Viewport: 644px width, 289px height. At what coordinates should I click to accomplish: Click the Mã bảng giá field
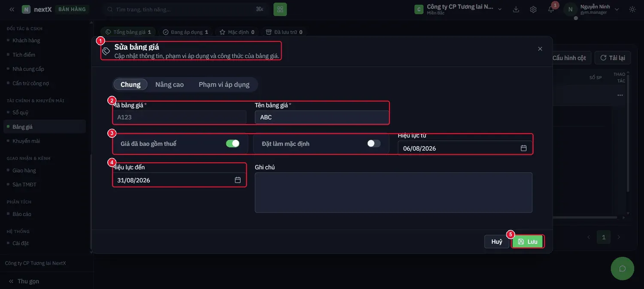[179, 117]
